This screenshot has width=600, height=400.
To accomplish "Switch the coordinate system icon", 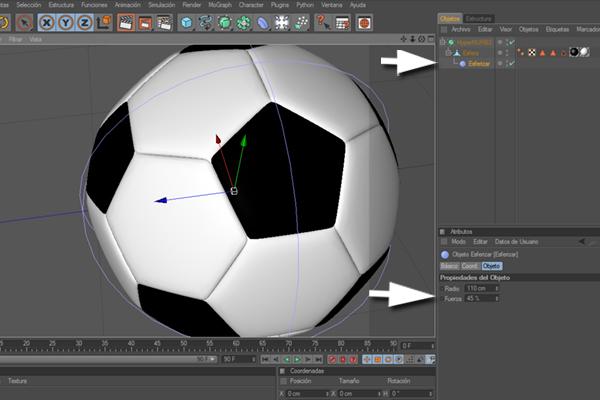I will (104, 23).
